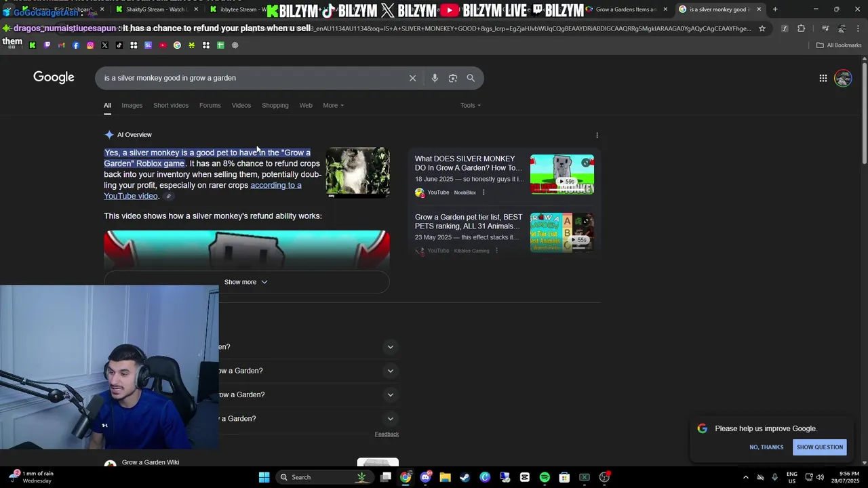Expand AI Overview with Show more
Viewport: 868px width, 488px height.
point(246,282)
